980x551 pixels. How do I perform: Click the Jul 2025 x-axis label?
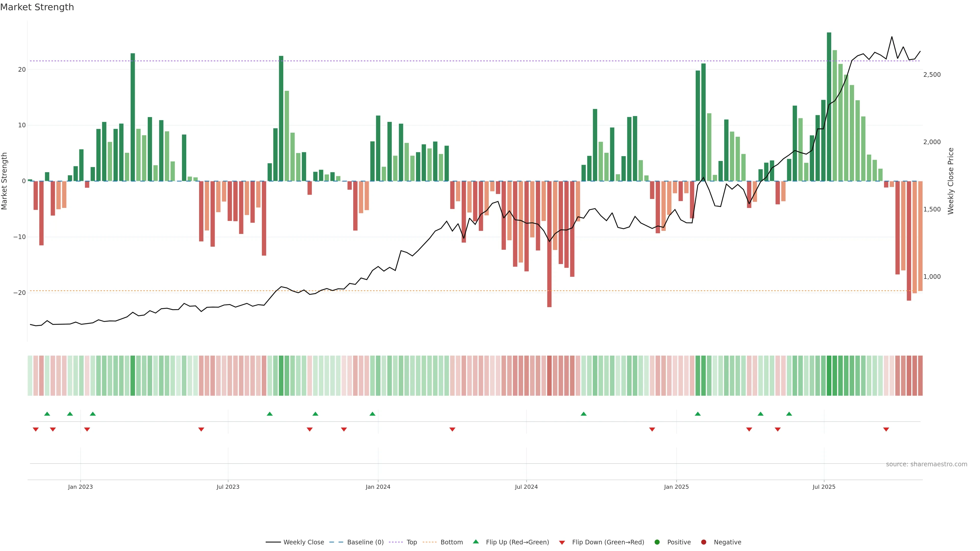click(824, 487)
